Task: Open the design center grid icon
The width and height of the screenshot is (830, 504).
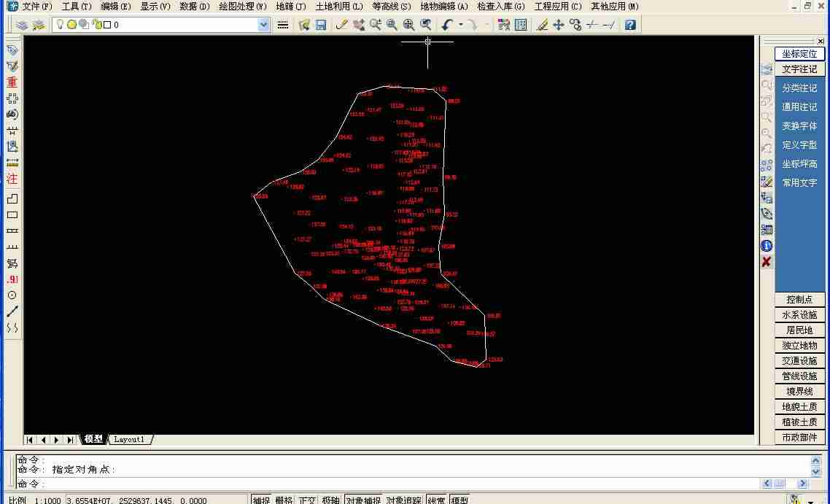Action: [521, 25]
